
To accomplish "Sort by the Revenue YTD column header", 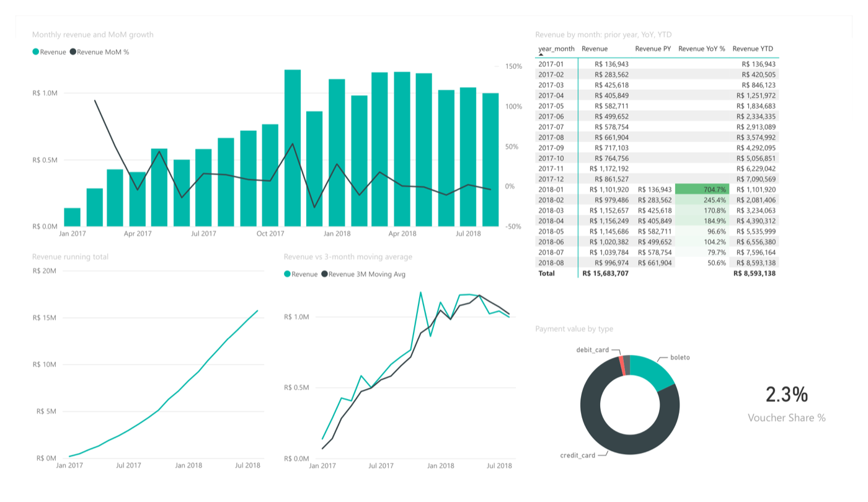I will (x=753, y=48).
